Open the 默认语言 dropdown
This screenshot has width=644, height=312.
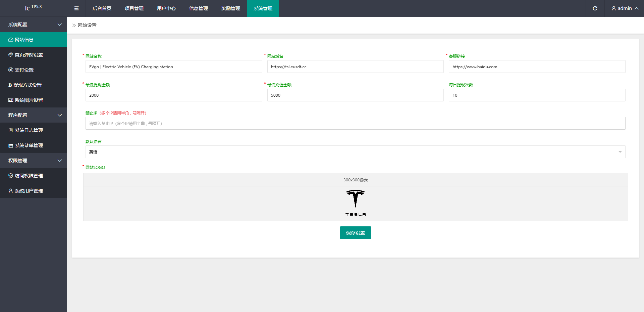(355, 152)
